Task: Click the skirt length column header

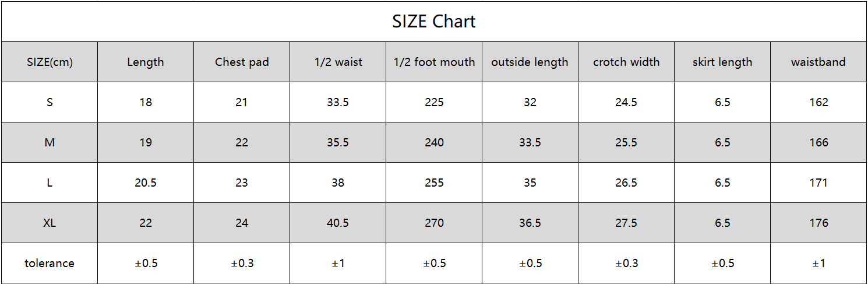Action: click(x=722, y=62)
